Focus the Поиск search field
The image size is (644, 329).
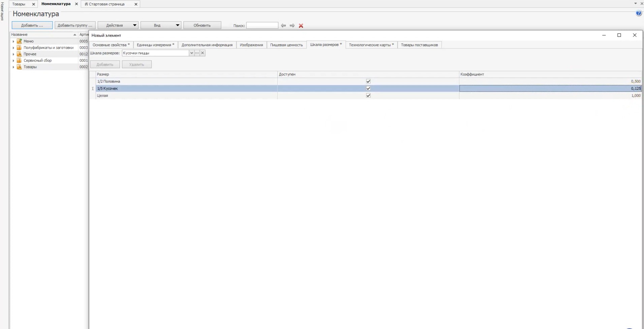point(262,25)
